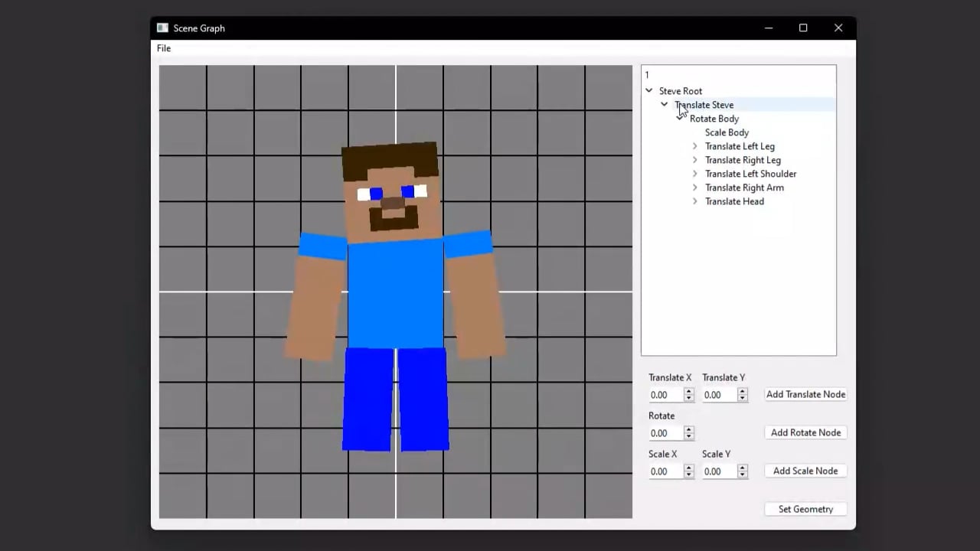The image size is (980, 551).
Task: Open the File menu
Action: pyautogui.click(x=164, y=48)
